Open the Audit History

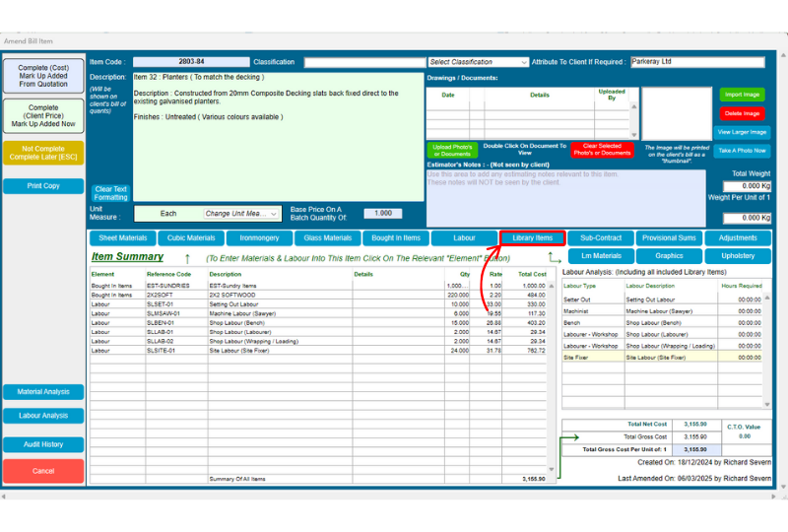click(x=43, y=444)
